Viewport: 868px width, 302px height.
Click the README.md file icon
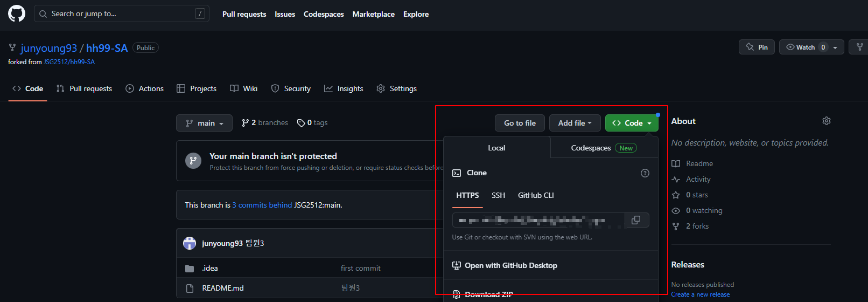tap(190, 289)
